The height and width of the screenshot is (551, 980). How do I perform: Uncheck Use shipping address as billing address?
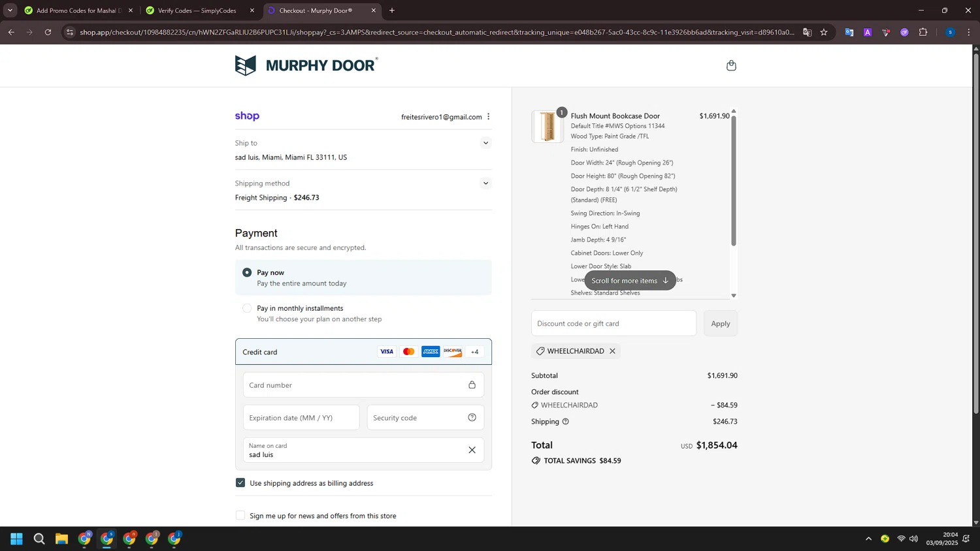pos(240,483)
